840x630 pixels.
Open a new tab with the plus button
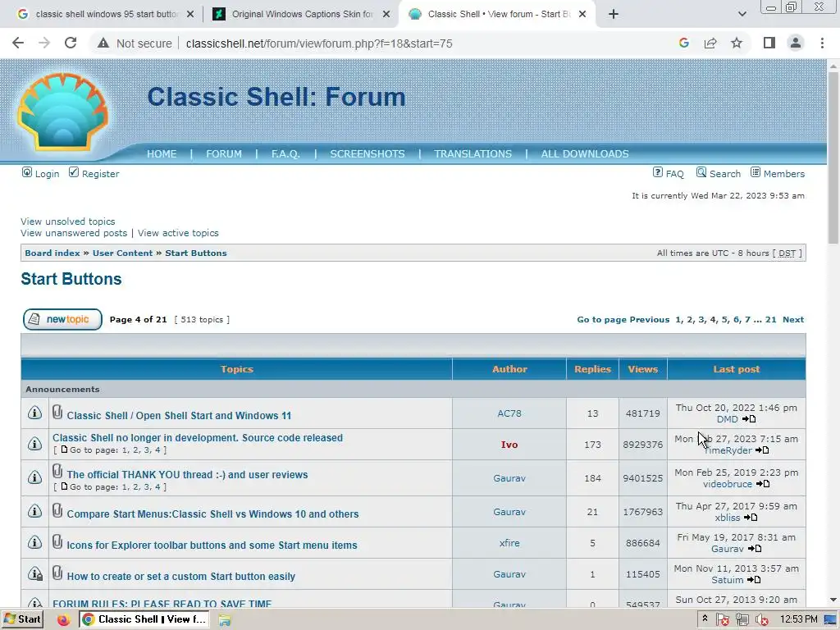point(614,14)
